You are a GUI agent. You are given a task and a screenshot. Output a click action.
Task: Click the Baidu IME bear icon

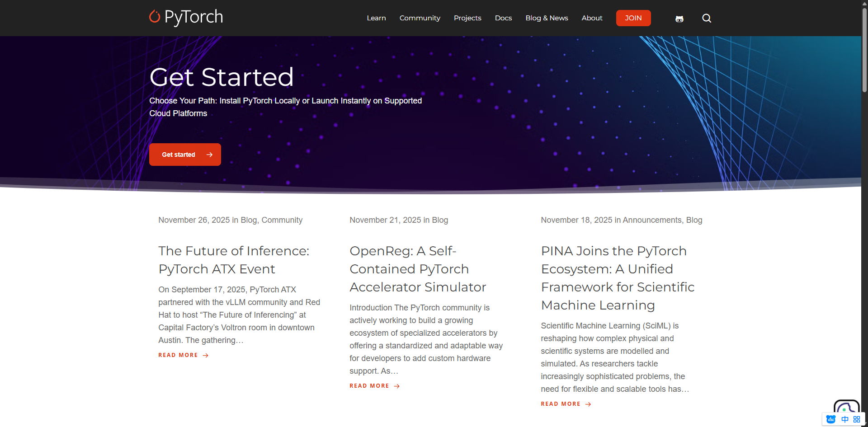pos(831,419)
